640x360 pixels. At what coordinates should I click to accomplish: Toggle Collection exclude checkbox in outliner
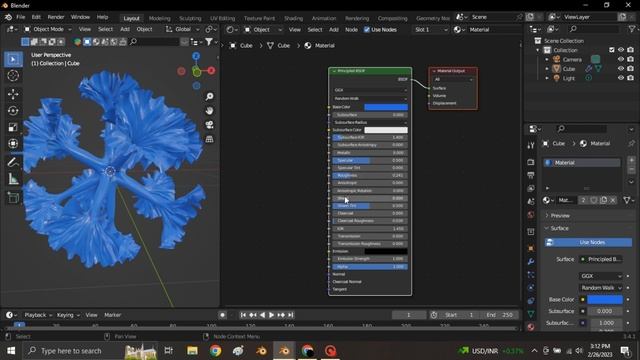point(611,50)
